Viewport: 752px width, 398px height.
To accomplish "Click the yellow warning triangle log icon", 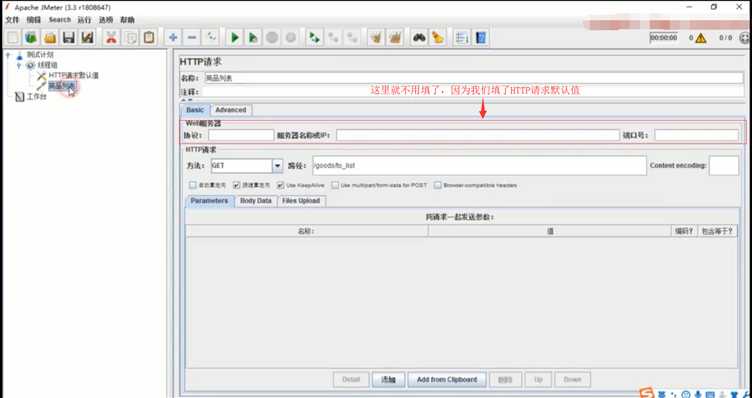I will (701, 38).
